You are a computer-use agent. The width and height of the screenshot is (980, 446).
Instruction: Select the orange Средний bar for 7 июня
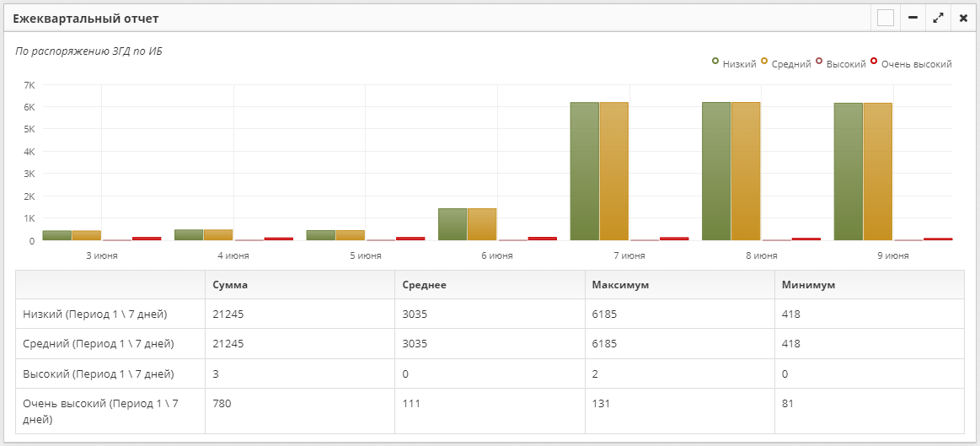[x=613, y=171]
